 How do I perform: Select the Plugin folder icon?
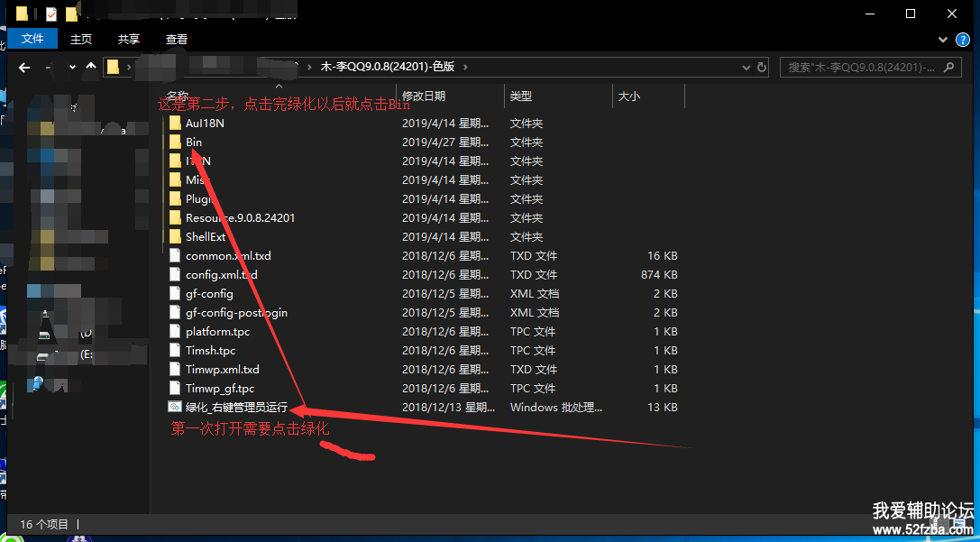click(175, 198)
